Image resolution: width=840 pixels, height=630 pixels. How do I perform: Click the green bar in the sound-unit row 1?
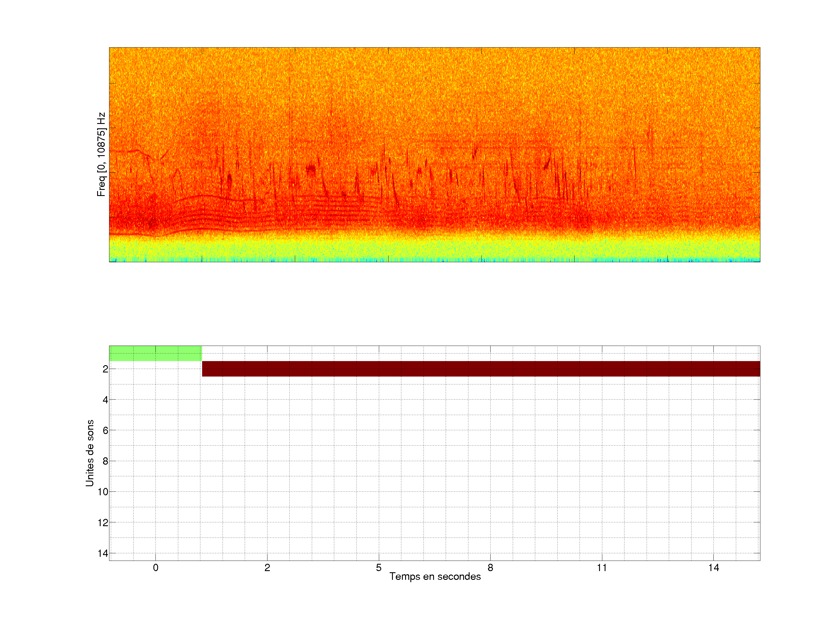click(x=155, y=353)
